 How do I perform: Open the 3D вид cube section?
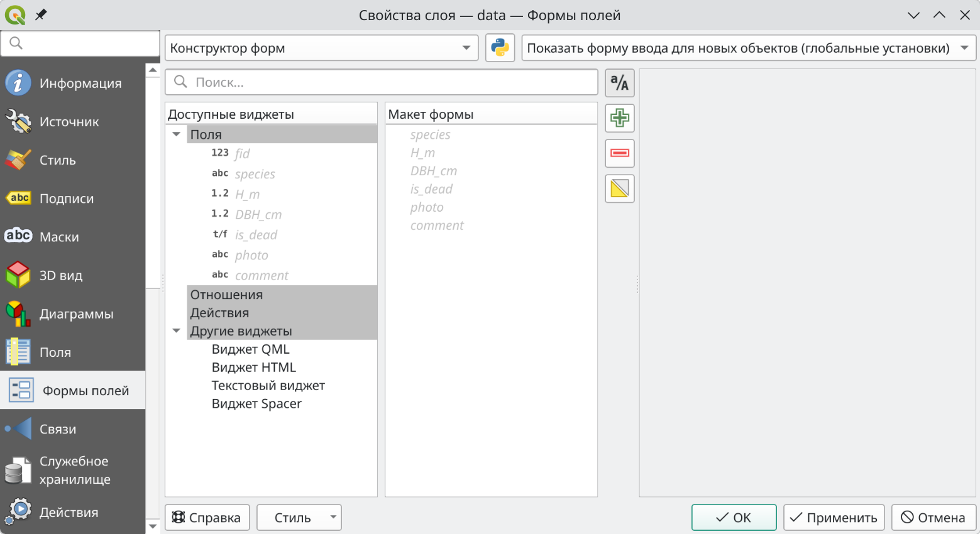(x=72, y=275)
